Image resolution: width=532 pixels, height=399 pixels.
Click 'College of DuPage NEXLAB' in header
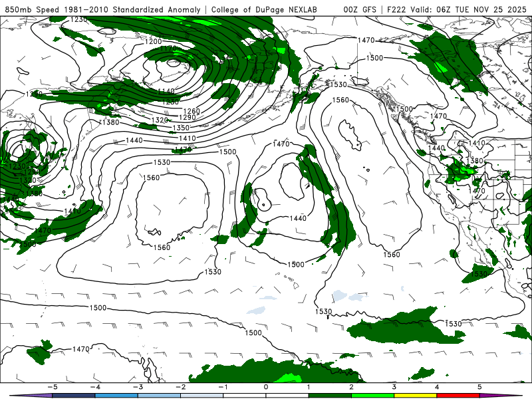coord(264,9)
